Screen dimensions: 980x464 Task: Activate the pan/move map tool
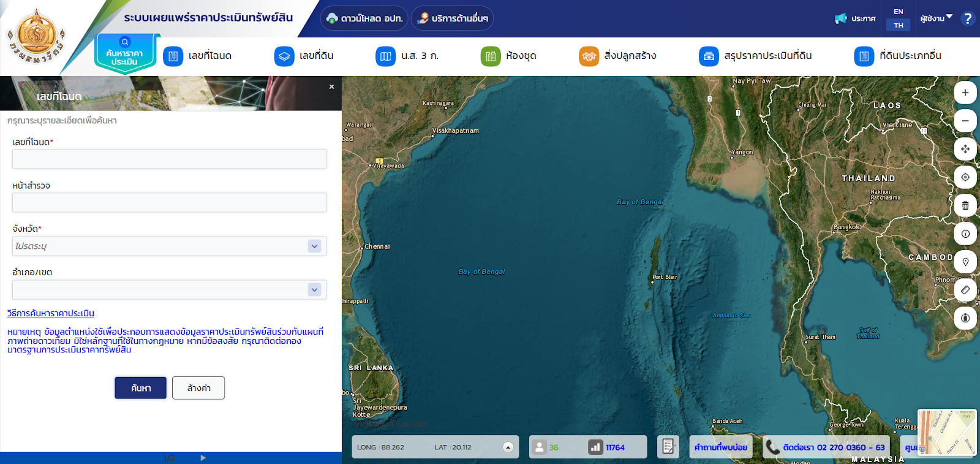965,149
